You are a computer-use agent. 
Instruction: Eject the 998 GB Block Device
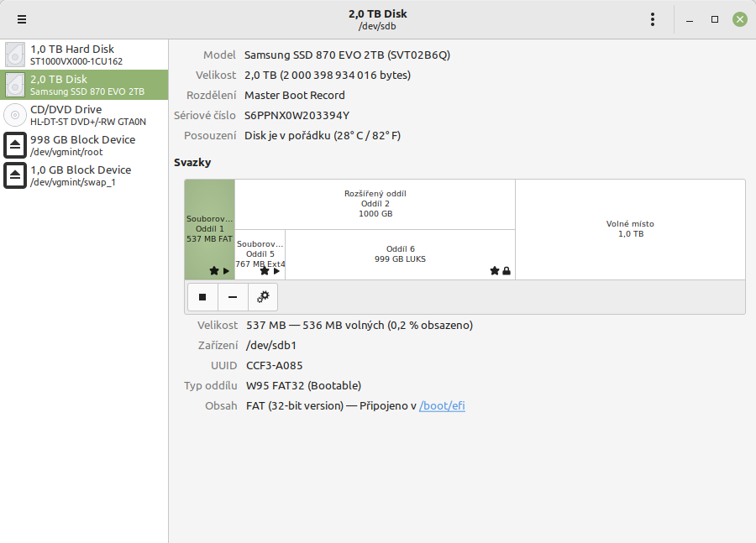15,145
